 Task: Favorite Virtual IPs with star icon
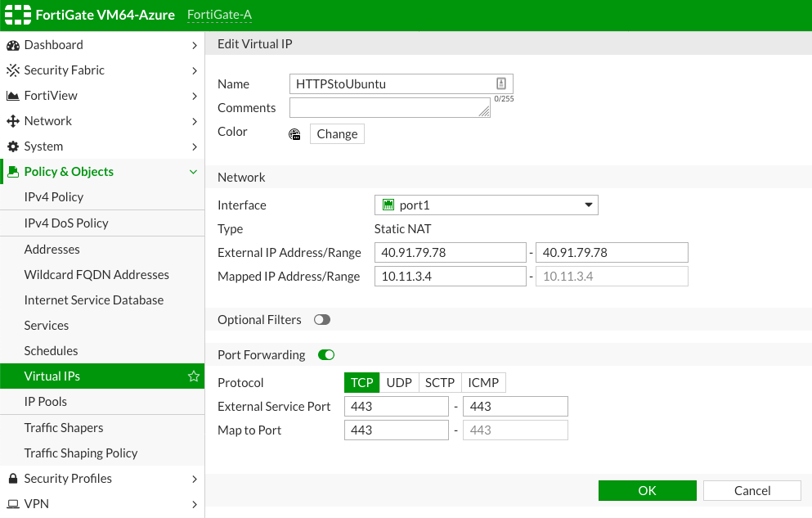[x=194, y=376]
